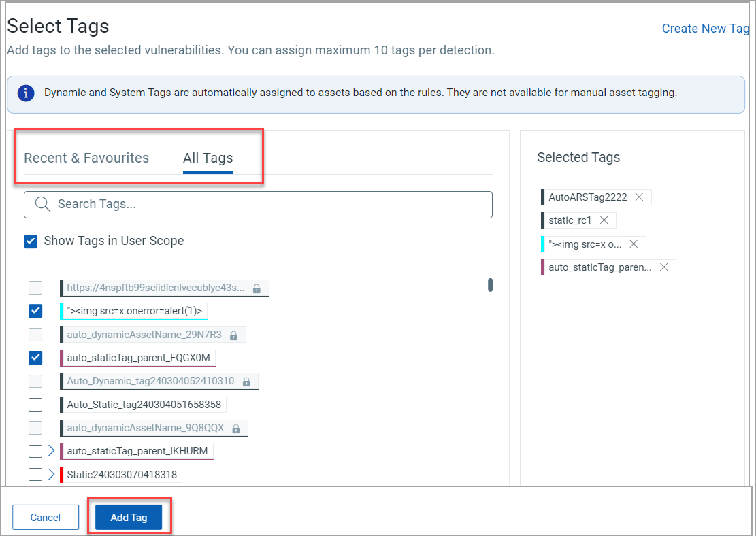The height and width of the screenshot is (536, 756).
Task: Click the lock icon on auto_dynamicAssetName_9Q8QQX
Action: pos(237,427)
